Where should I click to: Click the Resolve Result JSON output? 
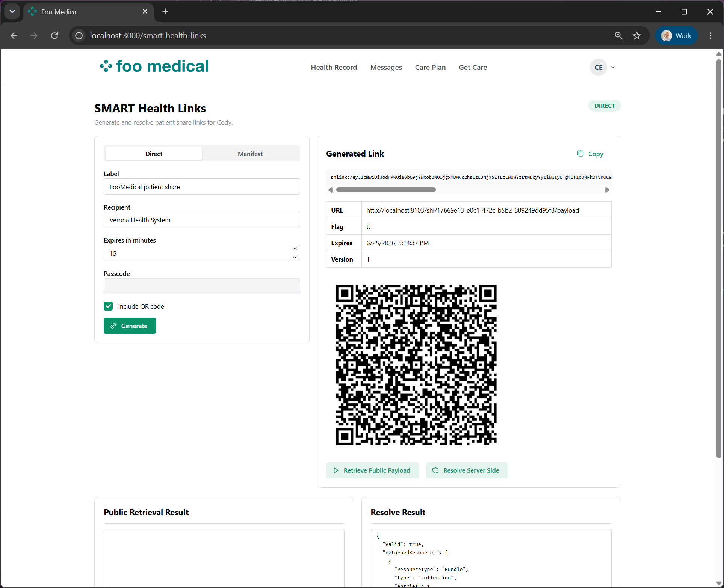tap(491, 558)
